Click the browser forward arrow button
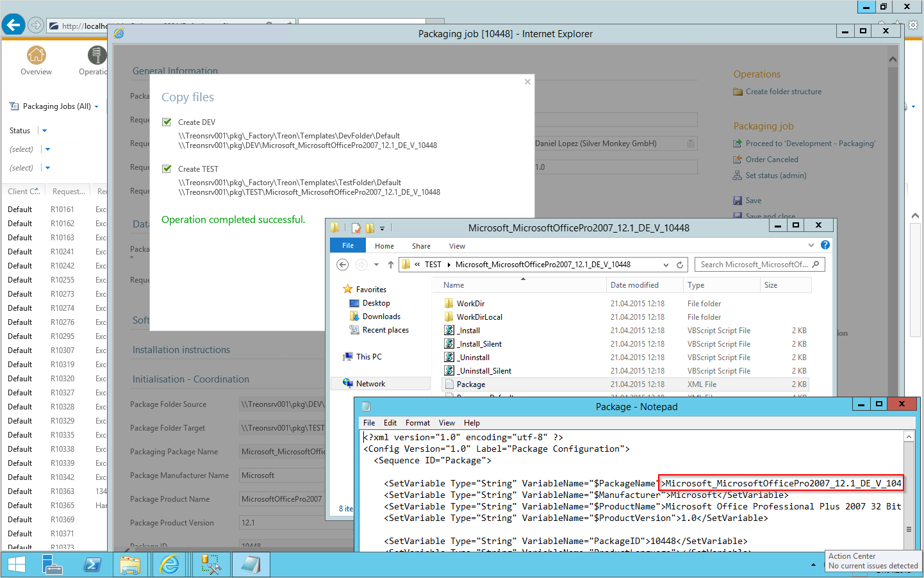This screenshot has height=578, width=924. pos(36,26)
